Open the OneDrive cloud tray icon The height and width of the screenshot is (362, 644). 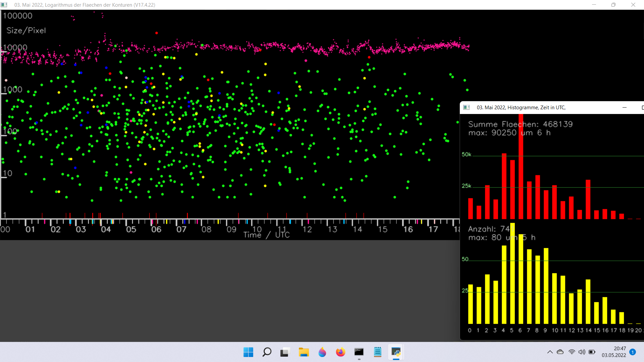pyautogui.click(x=560, y=352)
